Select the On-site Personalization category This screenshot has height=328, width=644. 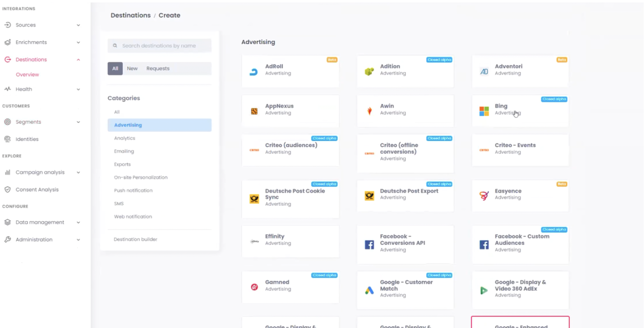(x=141, y=177)
